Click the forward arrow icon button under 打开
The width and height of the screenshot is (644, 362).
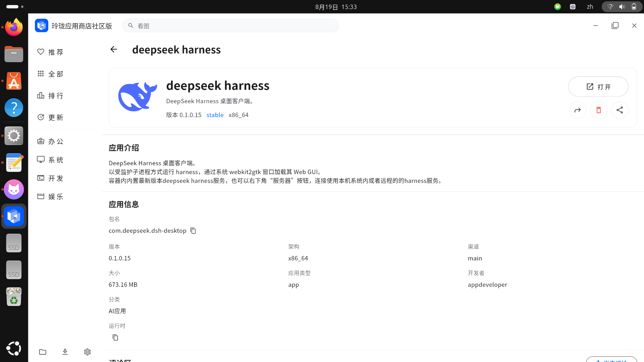click(578, 110)
